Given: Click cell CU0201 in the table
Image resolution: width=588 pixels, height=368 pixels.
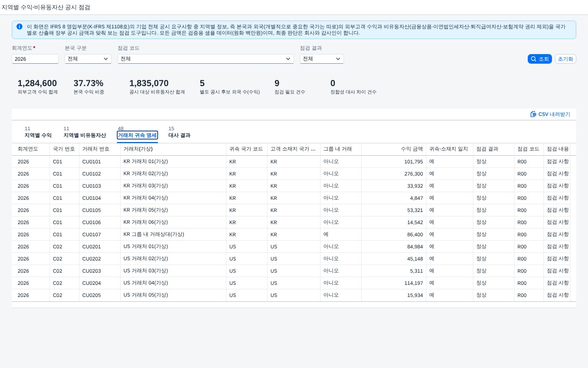Looking at the screenshot, I should pos(100,247).
